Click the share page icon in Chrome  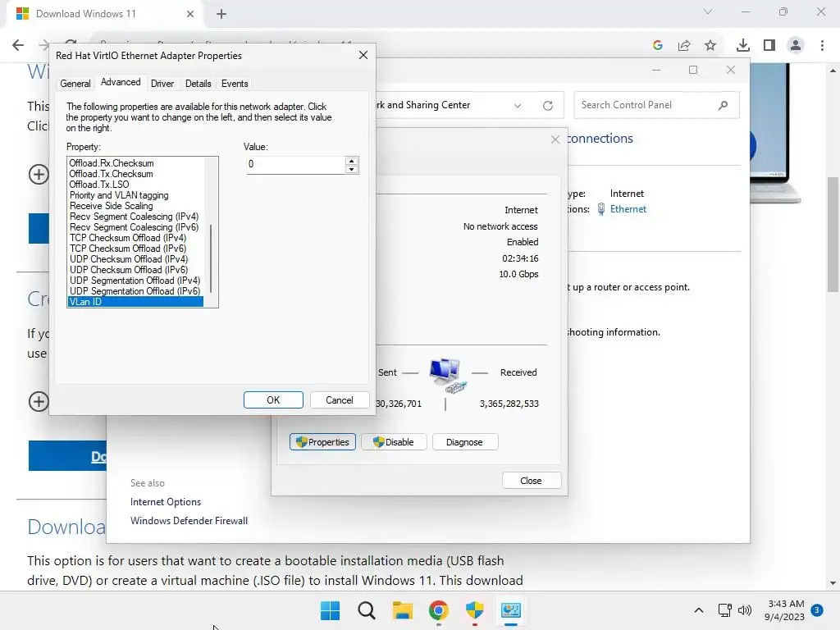(684, 46)
